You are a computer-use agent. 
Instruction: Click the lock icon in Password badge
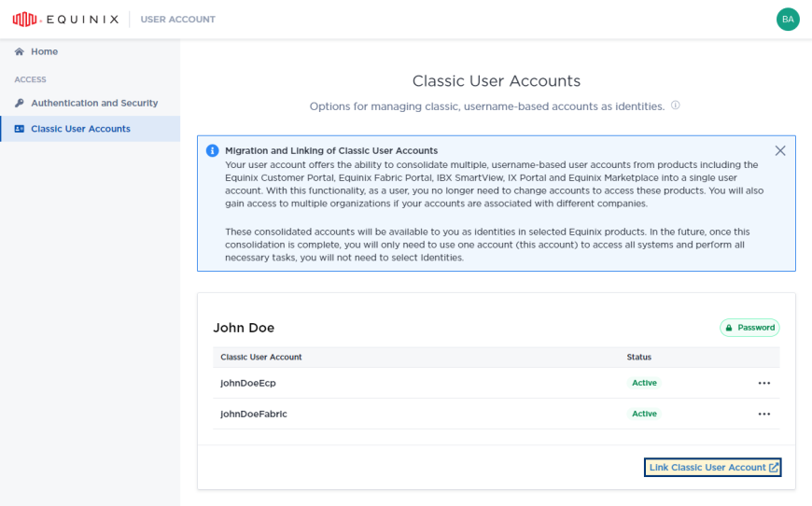pyautogui.click(x=729, y=328)
